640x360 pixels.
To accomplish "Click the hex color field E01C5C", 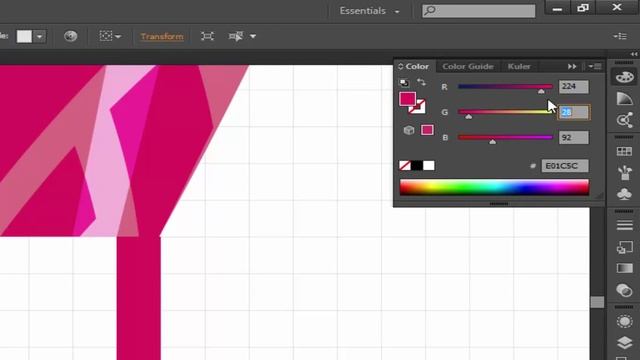I will click(x=565, y=166).
